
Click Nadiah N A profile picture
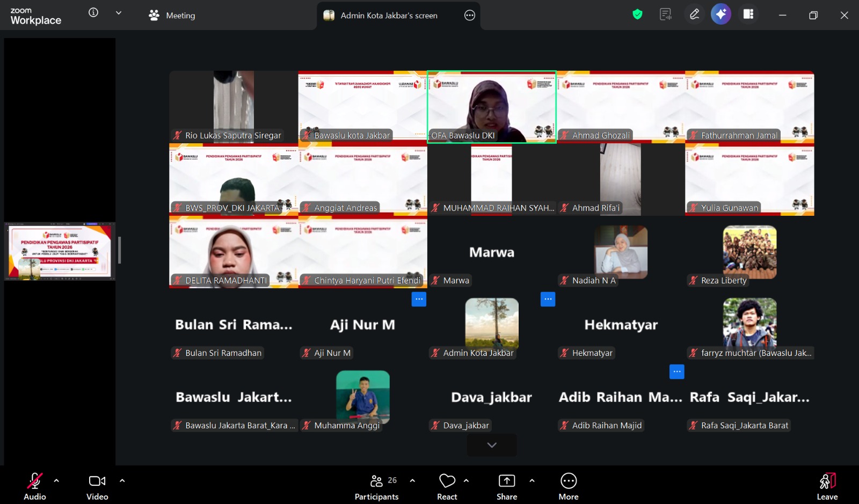[621, 252]
